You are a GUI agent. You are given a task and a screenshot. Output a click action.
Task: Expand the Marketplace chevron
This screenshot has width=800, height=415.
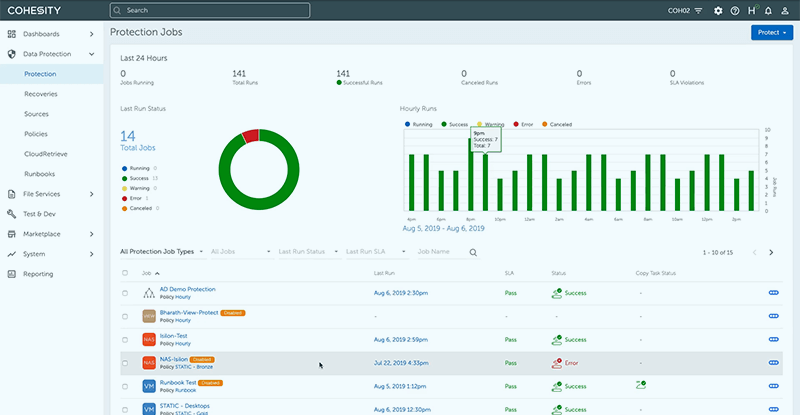(92, 234)
